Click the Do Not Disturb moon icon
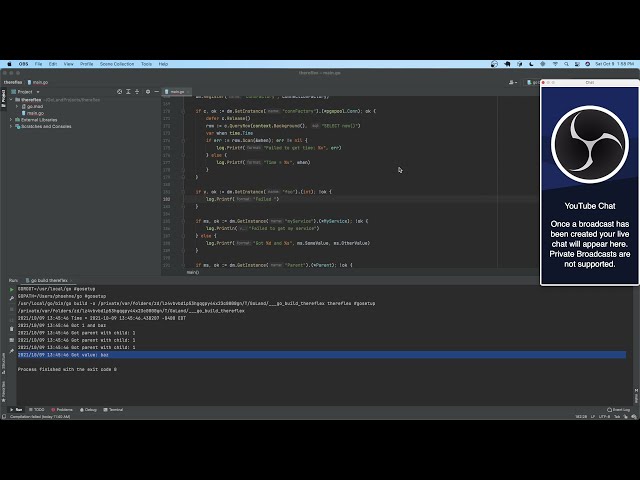 pyautogui.click(x=531, y=64)
